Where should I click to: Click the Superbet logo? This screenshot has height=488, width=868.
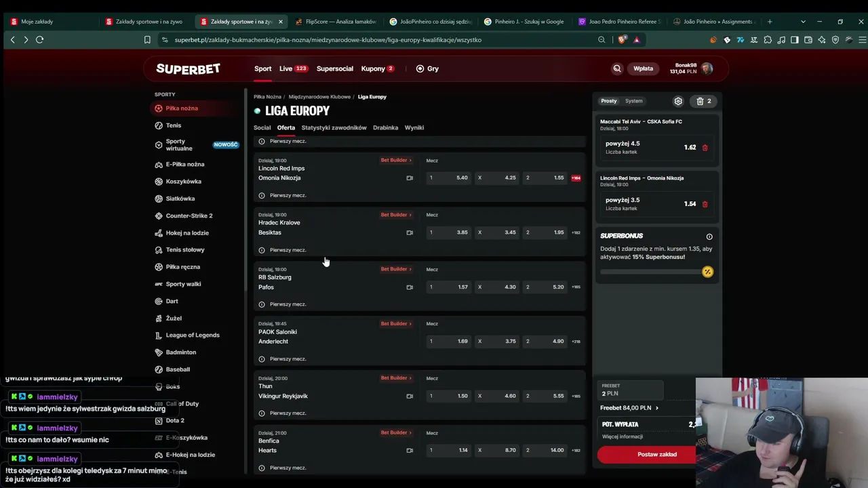188,68
